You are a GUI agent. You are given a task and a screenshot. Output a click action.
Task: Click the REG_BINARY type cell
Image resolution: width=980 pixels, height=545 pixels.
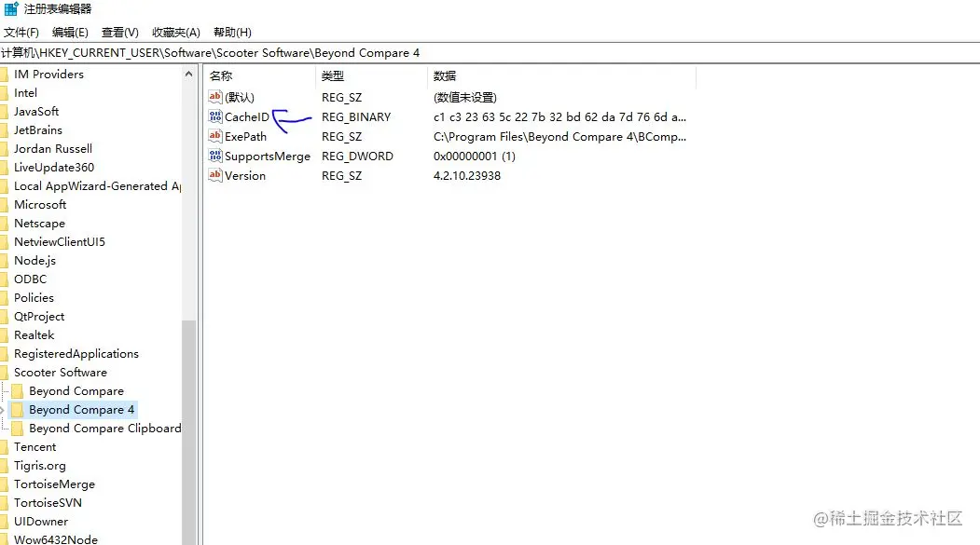tap(356, 116)
